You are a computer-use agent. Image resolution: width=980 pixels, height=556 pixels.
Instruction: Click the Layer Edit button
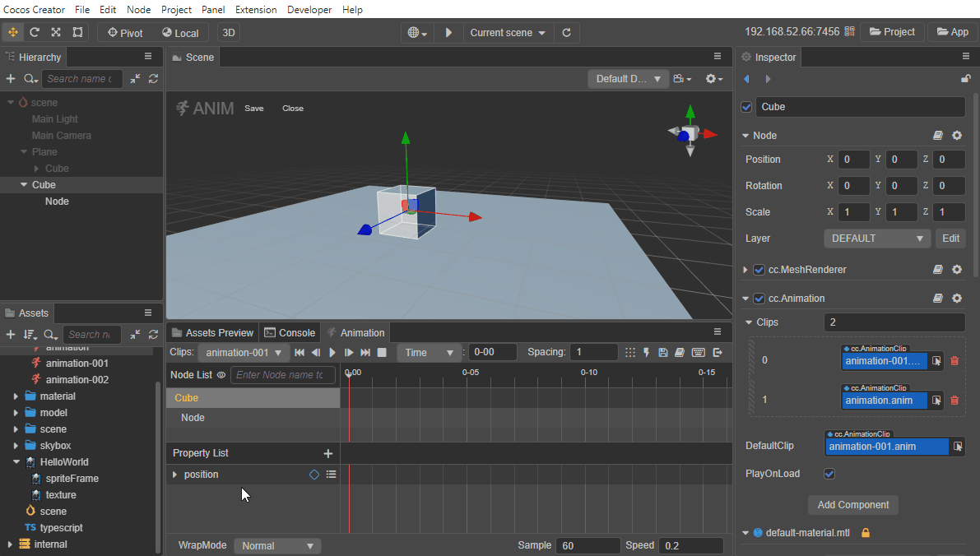950,238
